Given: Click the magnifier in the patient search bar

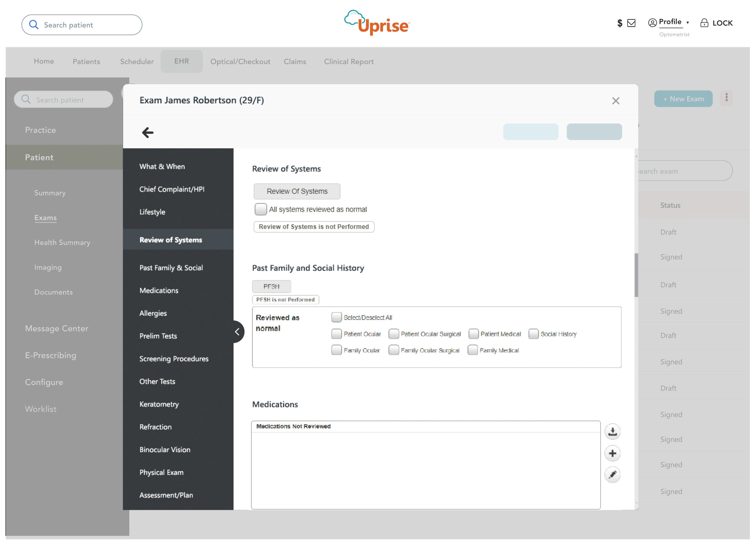Looking at the screenshot, I should coord(34,24).
